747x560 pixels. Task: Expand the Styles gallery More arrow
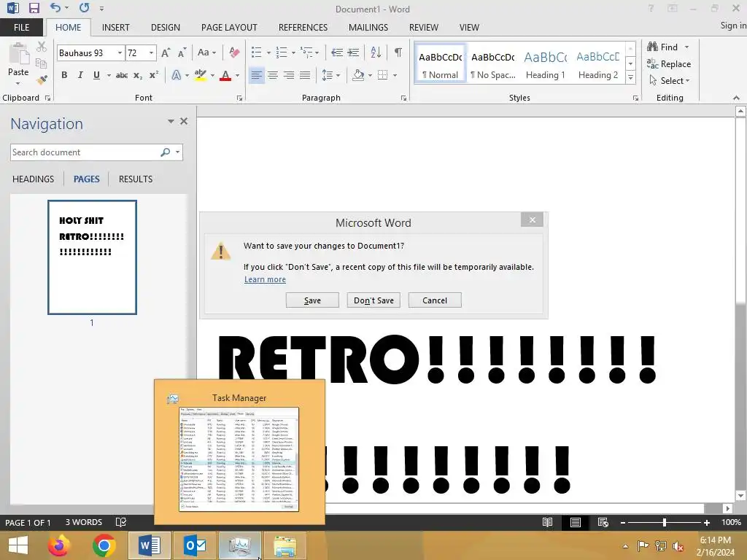pos(630,77)
